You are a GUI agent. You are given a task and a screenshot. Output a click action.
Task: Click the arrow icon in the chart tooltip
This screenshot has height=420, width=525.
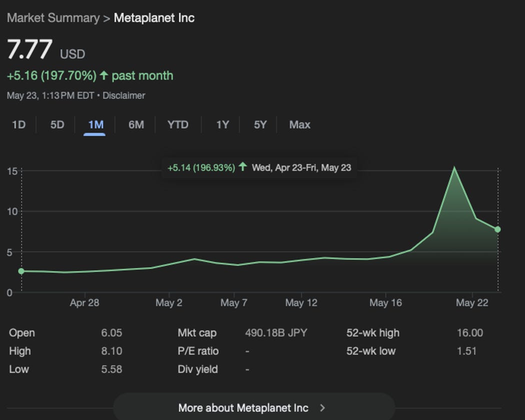click(x=243, y=167)
